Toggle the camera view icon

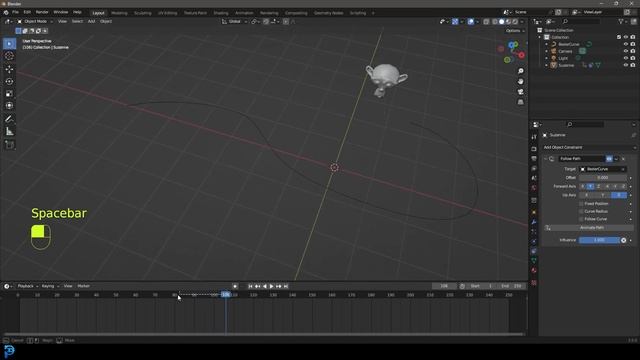click(520, 91)
